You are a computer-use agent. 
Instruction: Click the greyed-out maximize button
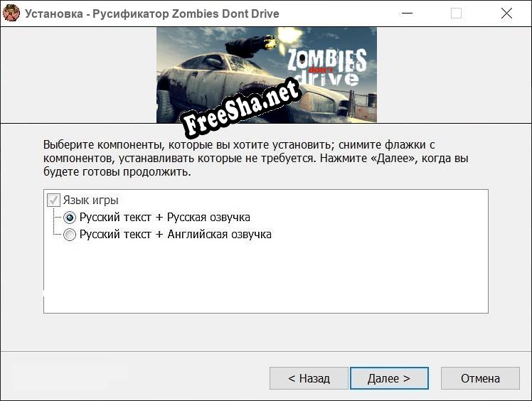coord(456,14)
